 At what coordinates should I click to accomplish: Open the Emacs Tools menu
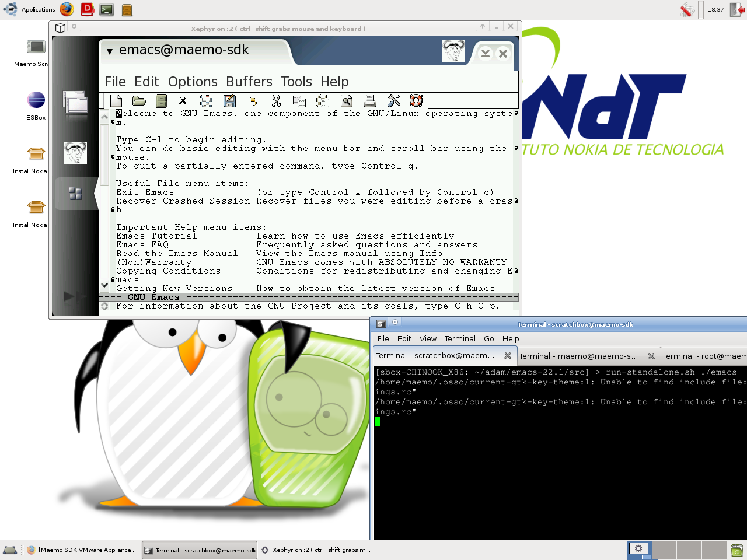click(x=296, y=82)
